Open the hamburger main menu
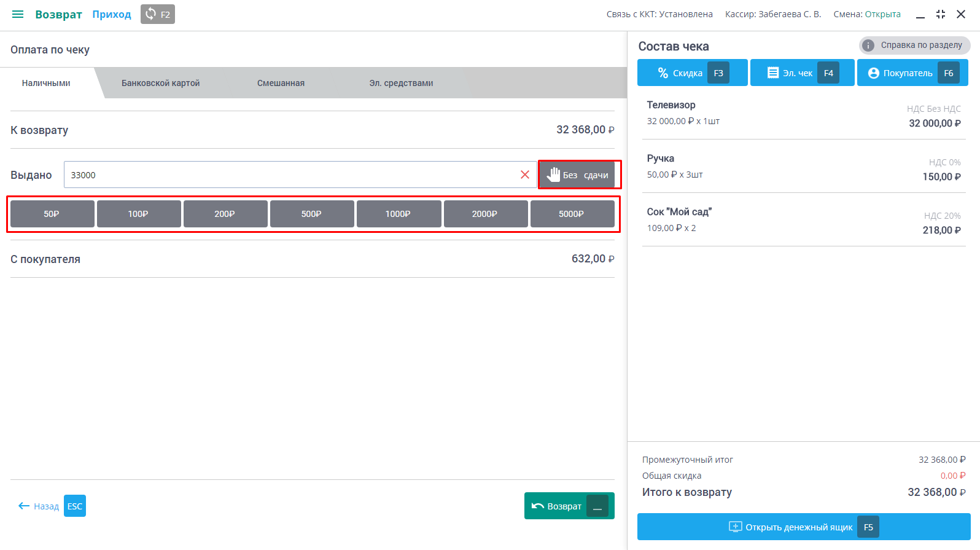980x550 pixels. pyautogui.click(x=18, y=14)
